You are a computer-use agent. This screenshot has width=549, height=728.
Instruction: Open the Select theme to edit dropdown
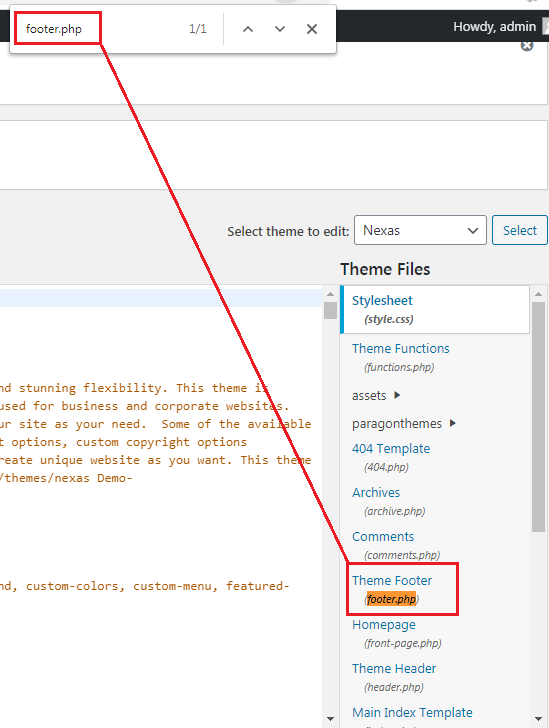point(420,230)
